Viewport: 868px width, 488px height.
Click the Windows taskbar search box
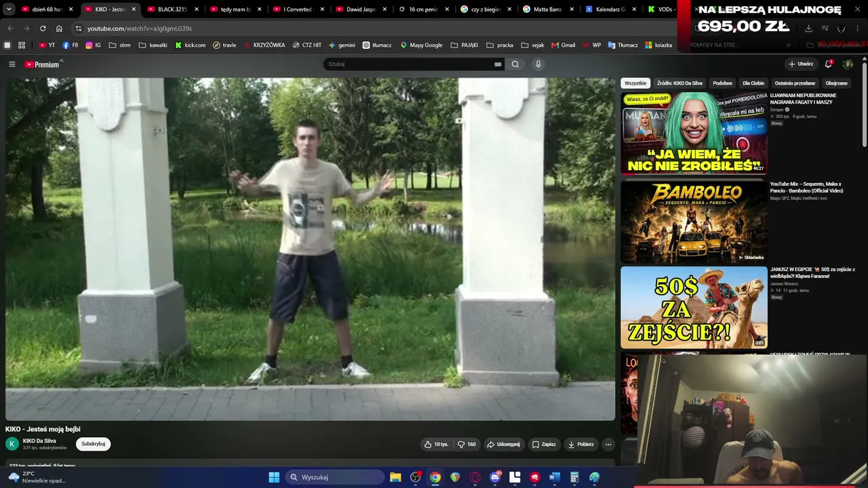(x=334, y=477)
